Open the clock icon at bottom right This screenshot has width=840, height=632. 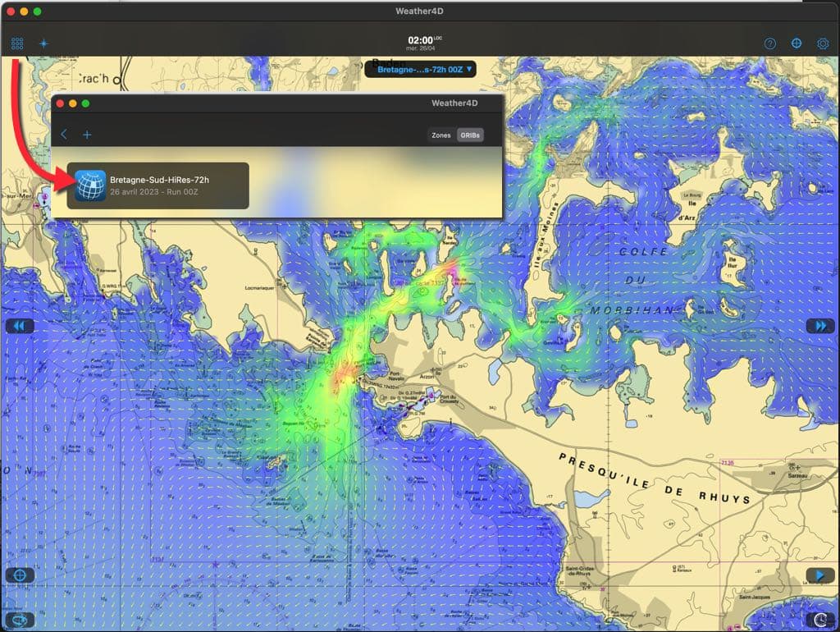pos(820,620)
